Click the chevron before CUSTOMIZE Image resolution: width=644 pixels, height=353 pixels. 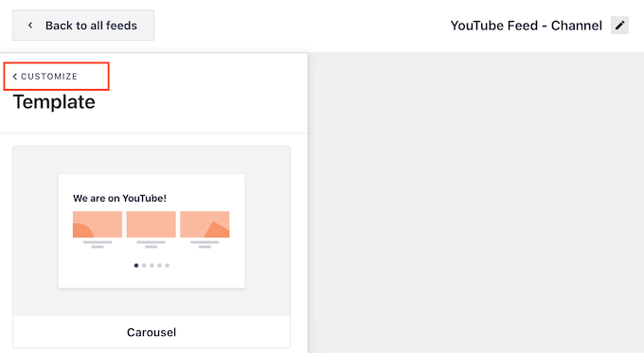point(15,77)
